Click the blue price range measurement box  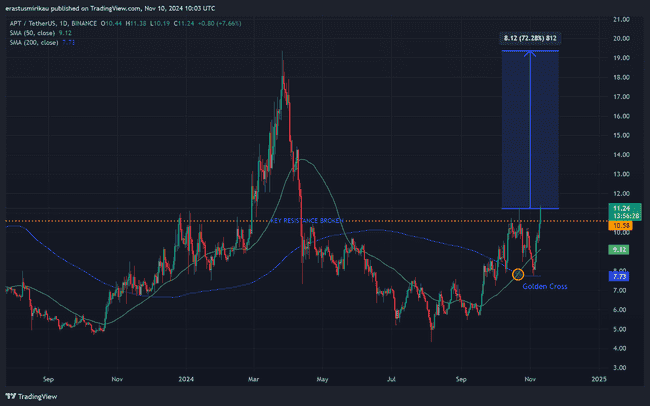tap(529, 130)
